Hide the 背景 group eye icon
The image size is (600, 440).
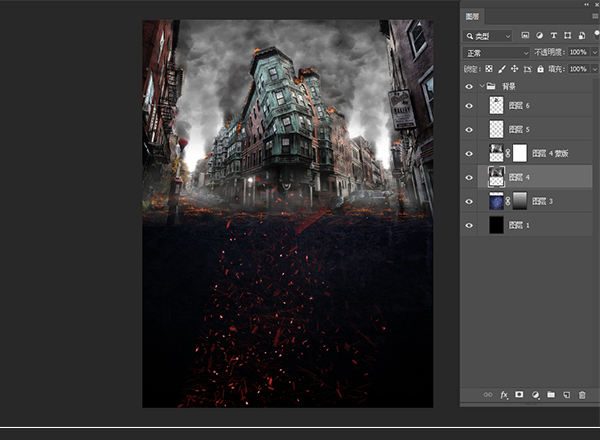tap(470, 87)
